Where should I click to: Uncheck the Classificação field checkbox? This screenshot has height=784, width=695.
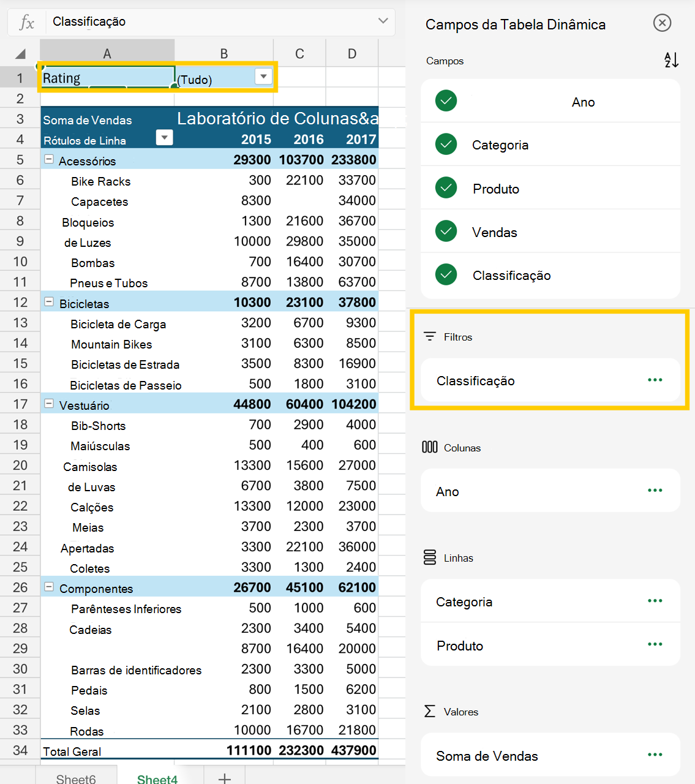(x=446, y=274)
